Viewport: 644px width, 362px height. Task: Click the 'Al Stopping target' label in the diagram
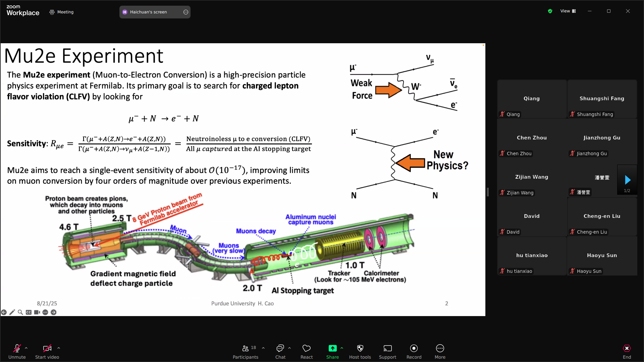coord(303,291)
